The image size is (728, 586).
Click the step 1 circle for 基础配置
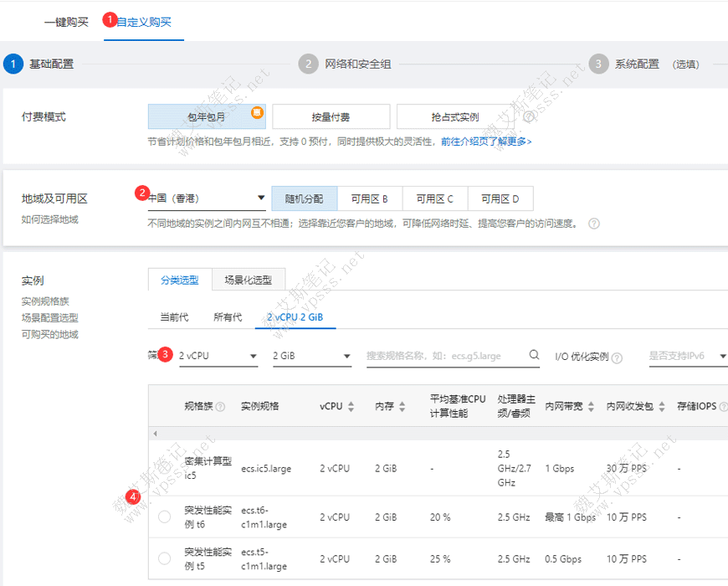pos(13,64)
